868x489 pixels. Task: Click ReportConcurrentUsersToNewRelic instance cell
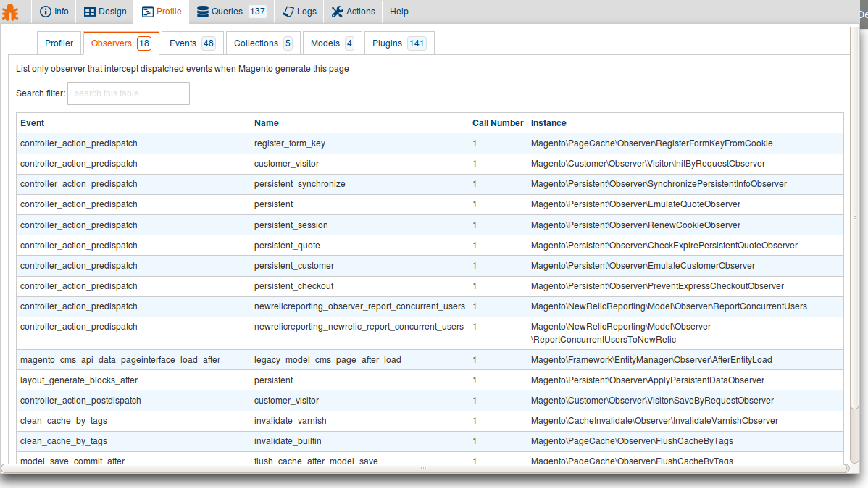pyautogui.click(x=620, y=333)
